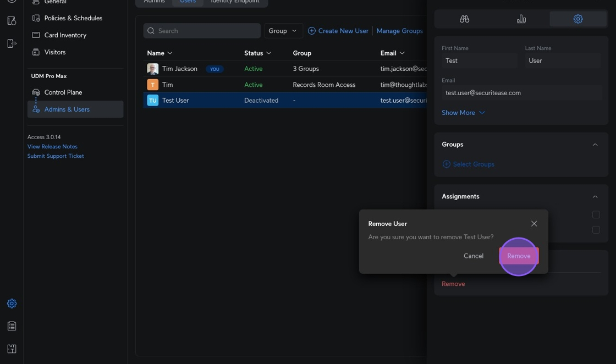Open the gear settings tab in user panel
616x364 pixels.
click(577, 19)
